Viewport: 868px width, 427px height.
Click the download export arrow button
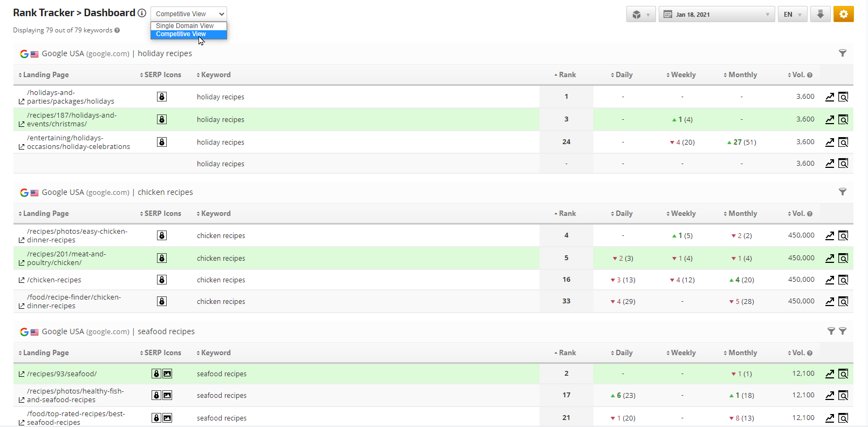[820, 14]
